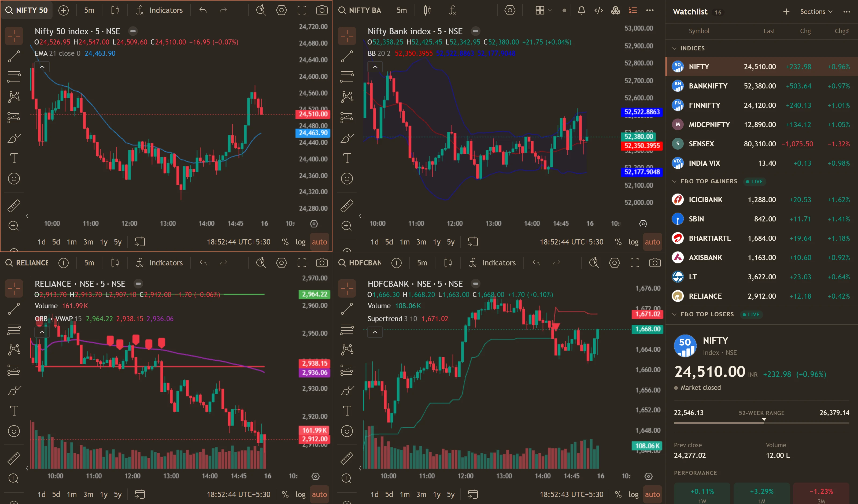Click 52-week range marker for NIFTY
858x504 pixels.
[764, 420]
